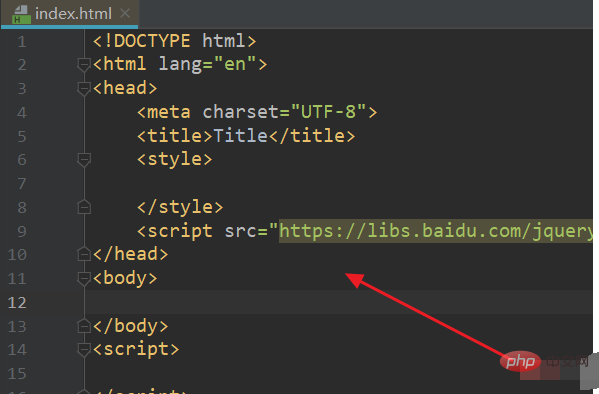Viewport: 599px width, 394px height.
Task: Click the meta tag name on line 4
Action: (x=168, y=112)
